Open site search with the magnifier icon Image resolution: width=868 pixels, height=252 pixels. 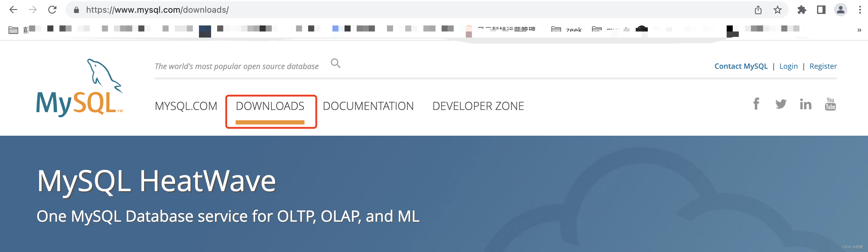coord(336,63)
